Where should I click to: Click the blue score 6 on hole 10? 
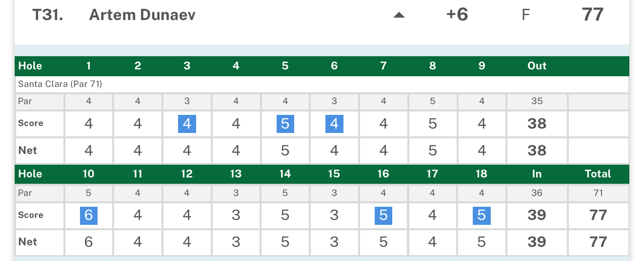(88, 215)
